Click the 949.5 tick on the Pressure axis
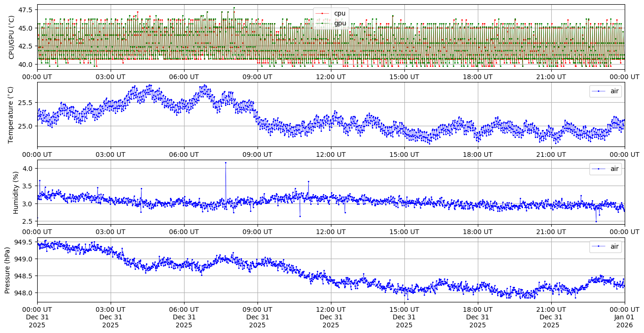644x333 pixels. coord(23,242)
